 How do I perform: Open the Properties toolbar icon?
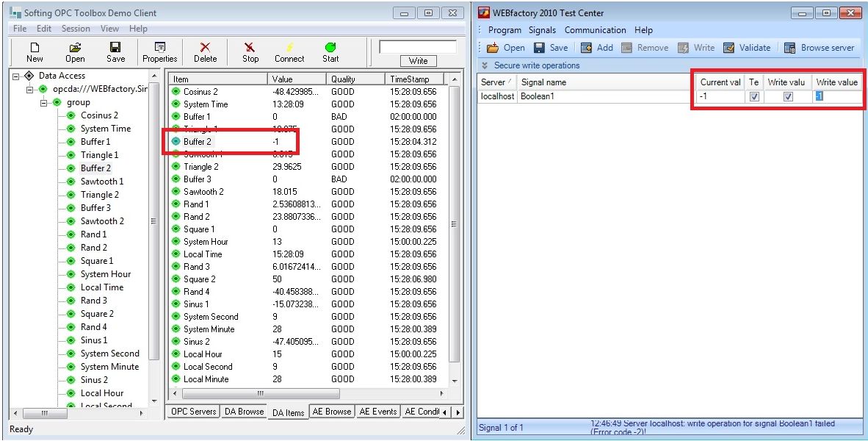point(159,47)
